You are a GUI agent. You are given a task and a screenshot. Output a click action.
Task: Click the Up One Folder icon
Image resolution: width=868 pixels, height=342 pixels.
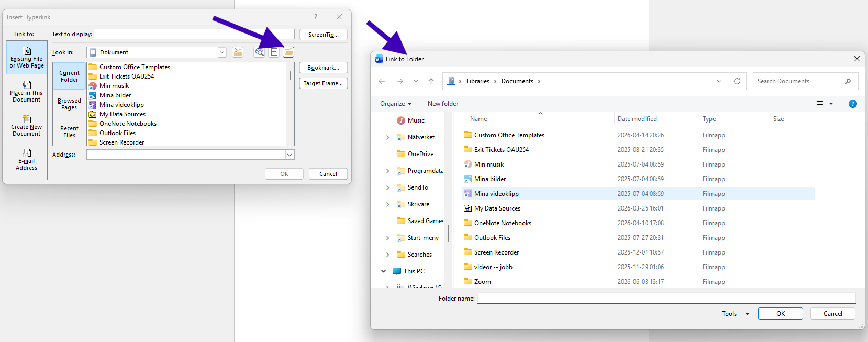tap(238, 52)
